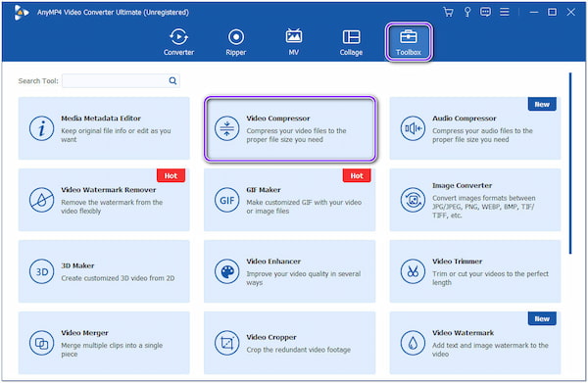Click the New badge on Video Watermark

542,318
